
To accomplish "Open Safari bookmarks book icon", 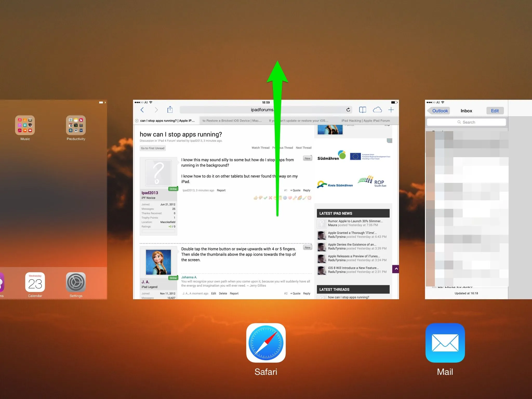I will pos(362,110).
